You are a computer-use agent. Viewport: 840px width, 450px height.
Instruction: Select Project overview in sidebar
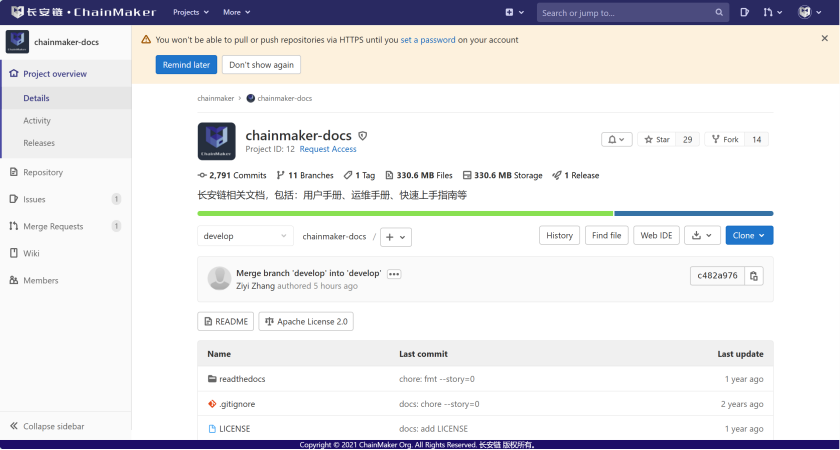pyautogui.click(x=66, y=74)
